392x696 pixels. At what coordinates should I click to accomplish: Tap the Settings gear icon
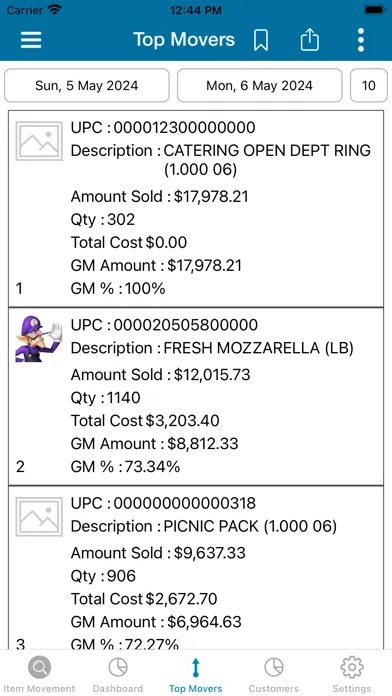point(352,667)
